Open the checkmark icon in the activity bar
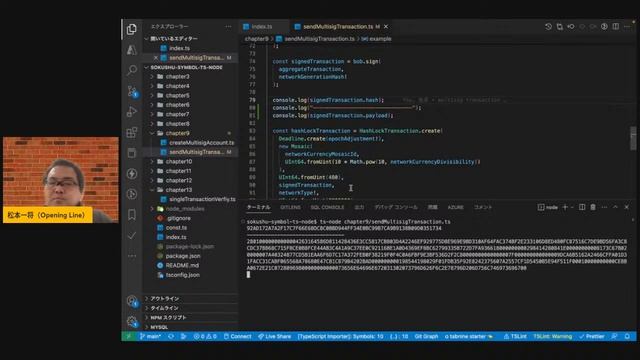Screen dimensions: 640x360 tap(131, 236)
